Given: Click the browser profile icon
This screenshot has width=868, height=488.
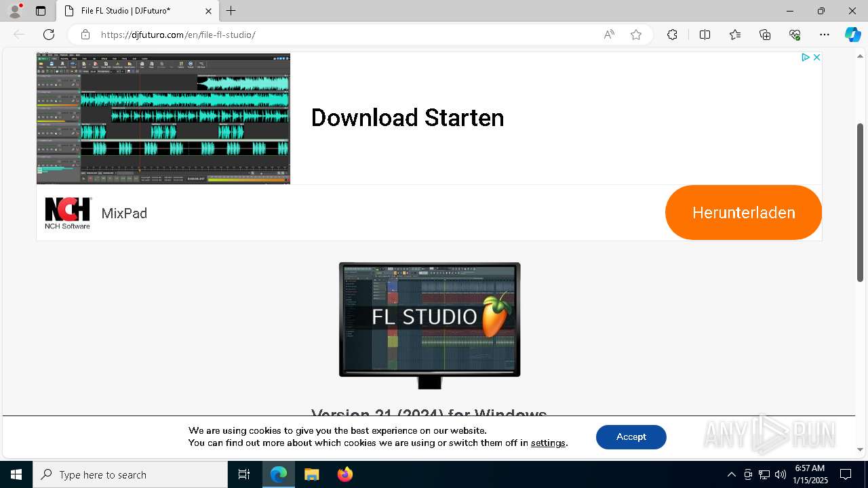Looking at the screenshot, I should pos(15,11).
